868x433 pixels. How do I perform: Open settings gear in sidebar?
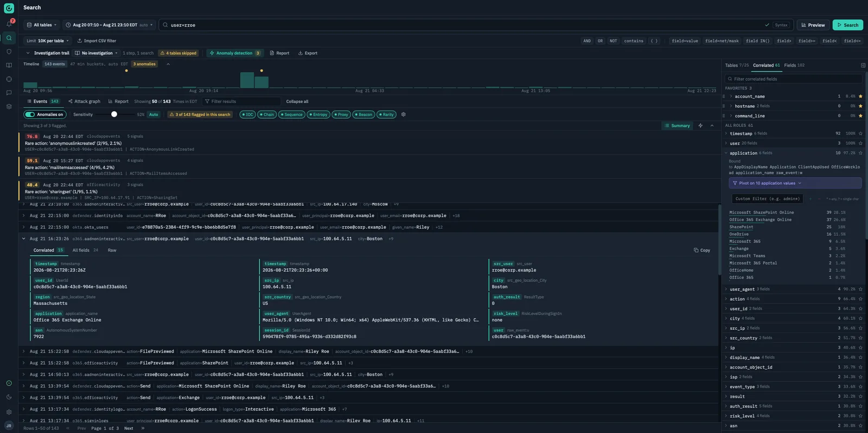(x=9, y=412)
